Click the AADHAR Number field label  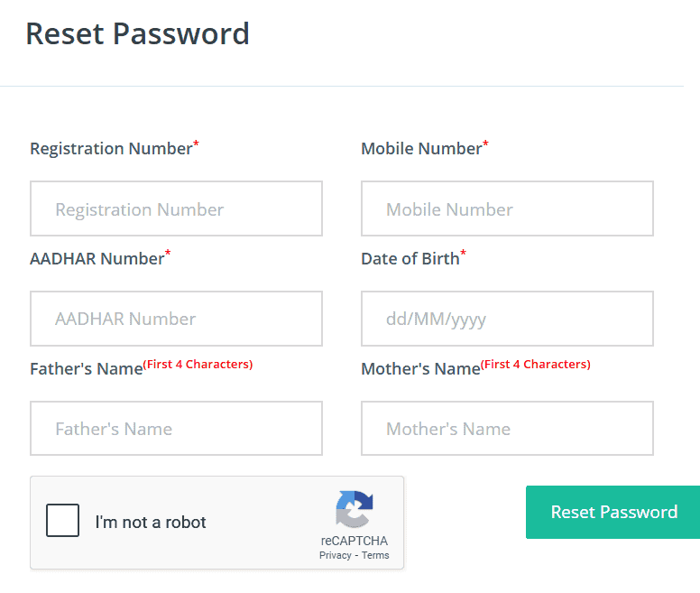[97, 259]
